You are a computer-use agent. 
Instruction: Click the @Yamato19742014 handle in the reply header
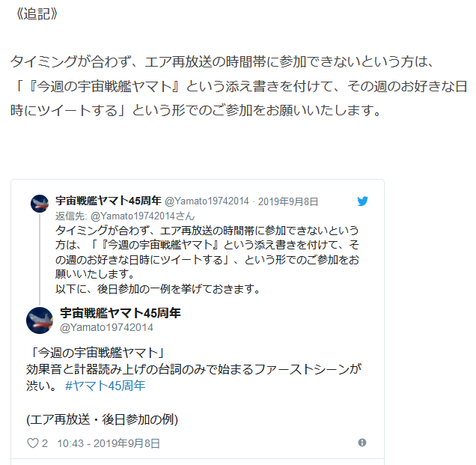tap(207, 201)
